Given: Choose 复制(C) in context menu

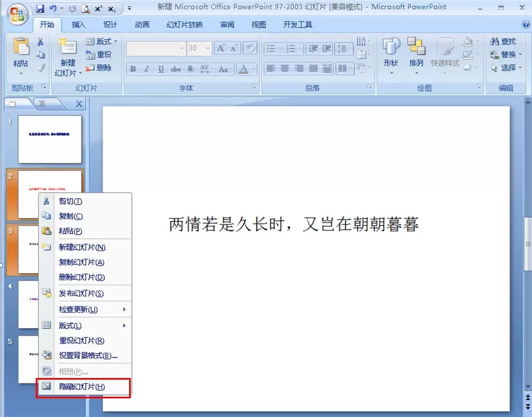Looking at the screenshot, I should click(85, 216).
